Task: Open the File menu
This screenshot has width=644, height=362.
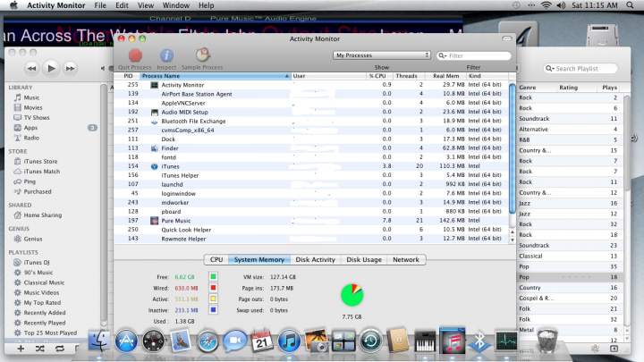Action: click(100, 5)
